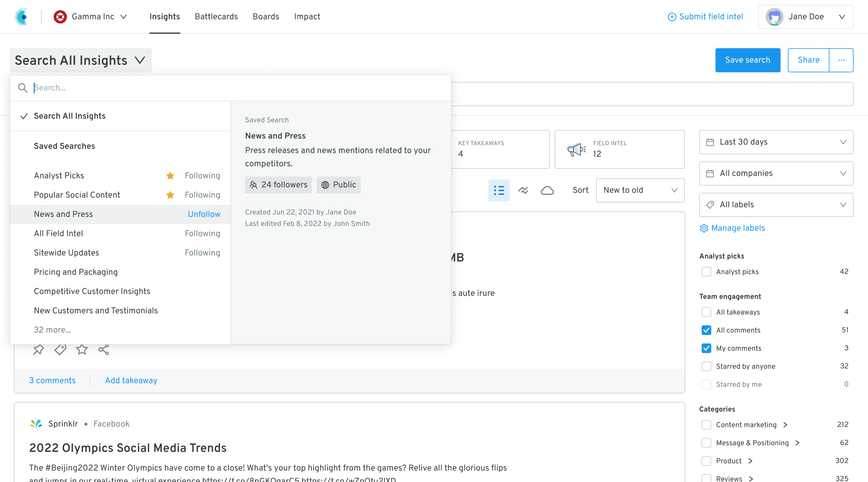
Task: Click the pin icon on the insight card
Action: click(38, 350)
